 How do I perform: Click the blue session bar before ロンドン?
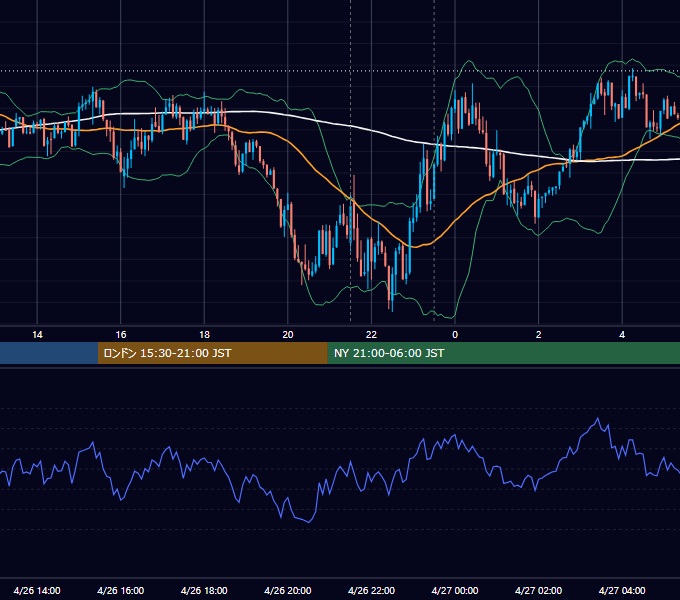point(49,353)
